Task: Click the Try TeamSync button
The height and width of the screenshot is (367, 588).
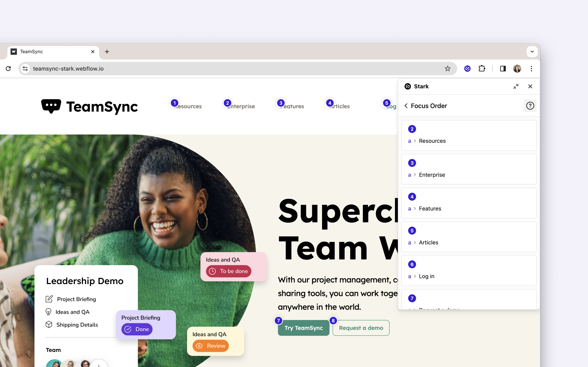Action: tap(304, 328)
